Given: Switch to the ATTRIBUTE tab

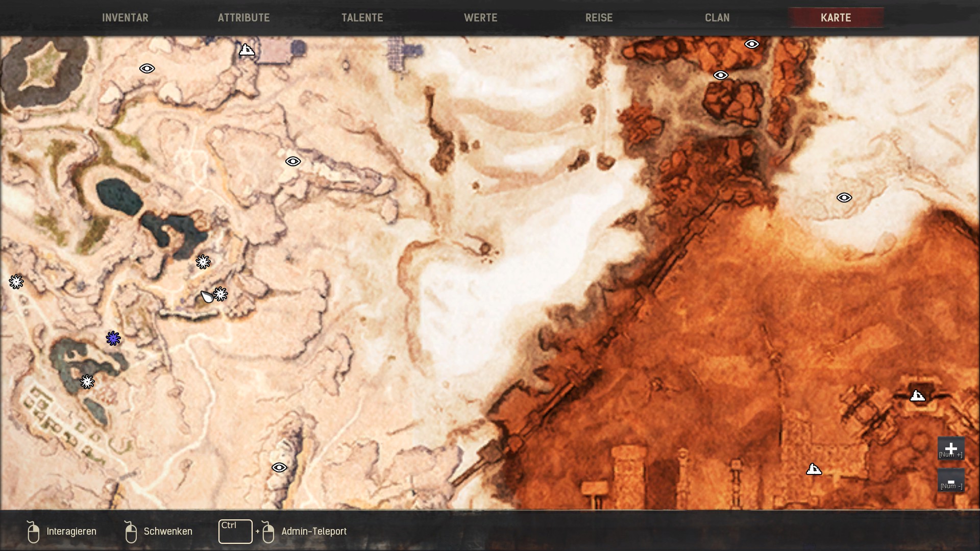Looking at the screenshot, I should coord(243,17).
